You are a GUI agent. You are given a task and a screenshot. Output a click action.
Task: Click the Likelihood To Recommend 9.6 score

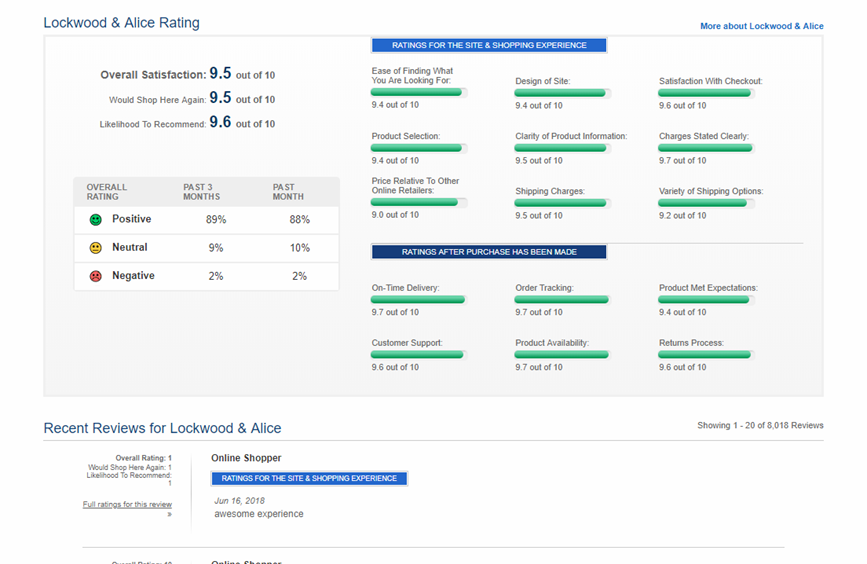tap(220, 122)
